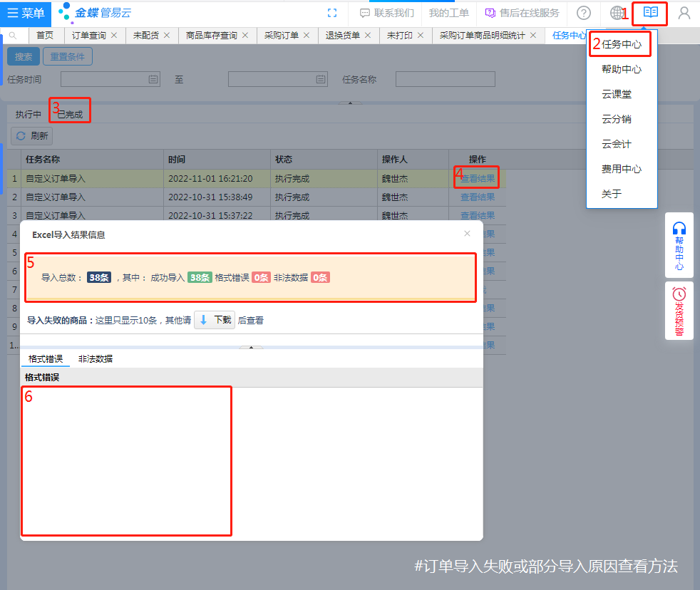The height and width of the screenshot is (590, 700).
Task: Click the question mark help icon
Action: click(584, 13)
